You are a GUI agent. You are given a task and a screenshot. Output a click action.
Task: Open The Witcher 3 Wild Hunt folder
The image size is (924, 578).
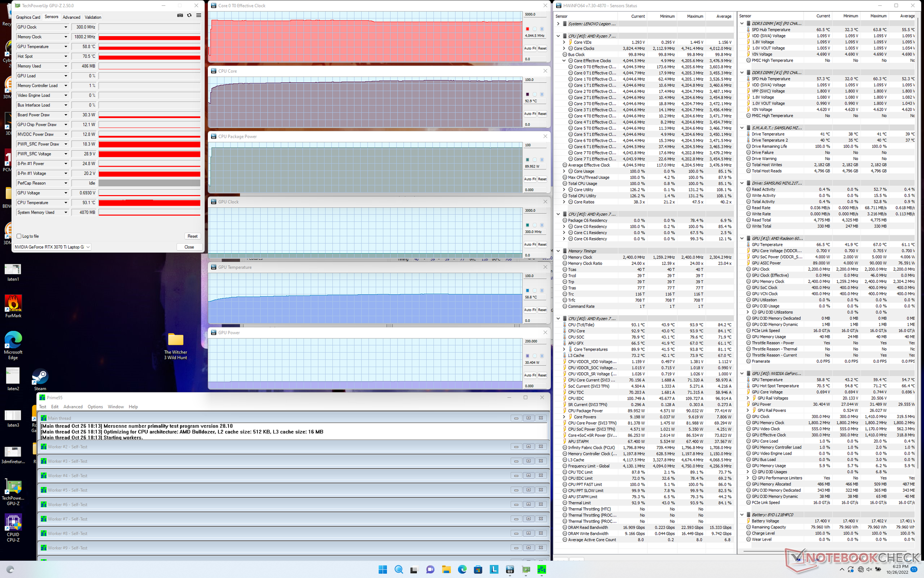pos(176,346)
